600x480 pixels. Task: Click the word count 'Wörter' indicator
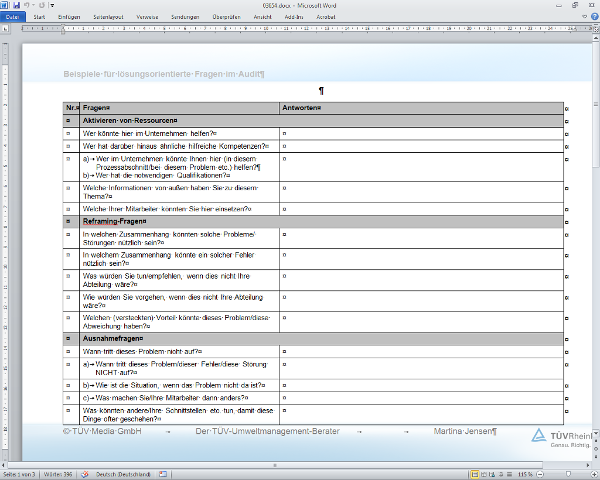pos(58,474)
